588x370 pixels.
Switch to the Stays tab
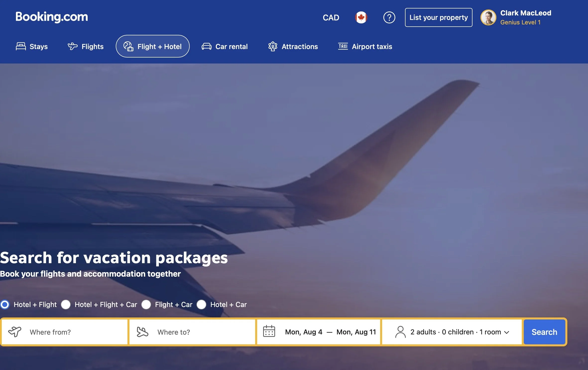pyautogui.click(x=32, y=46)
